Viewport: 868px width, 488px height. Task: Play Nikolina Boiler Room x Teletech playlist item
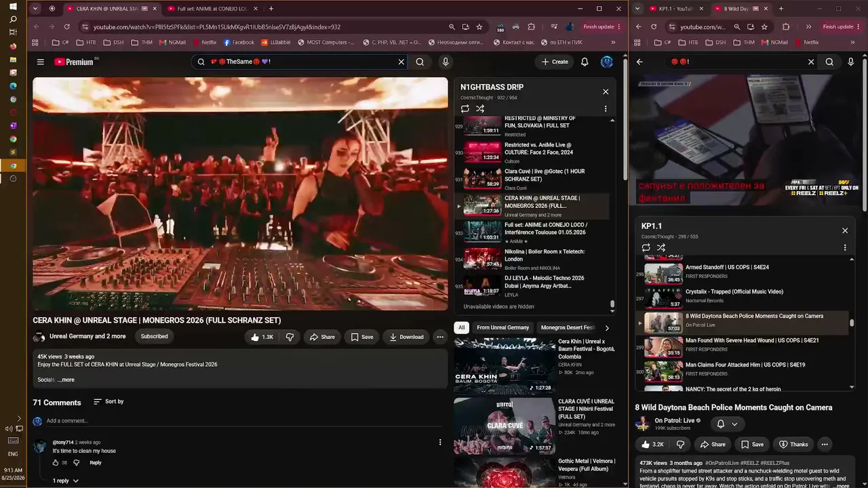click(532, 259)
